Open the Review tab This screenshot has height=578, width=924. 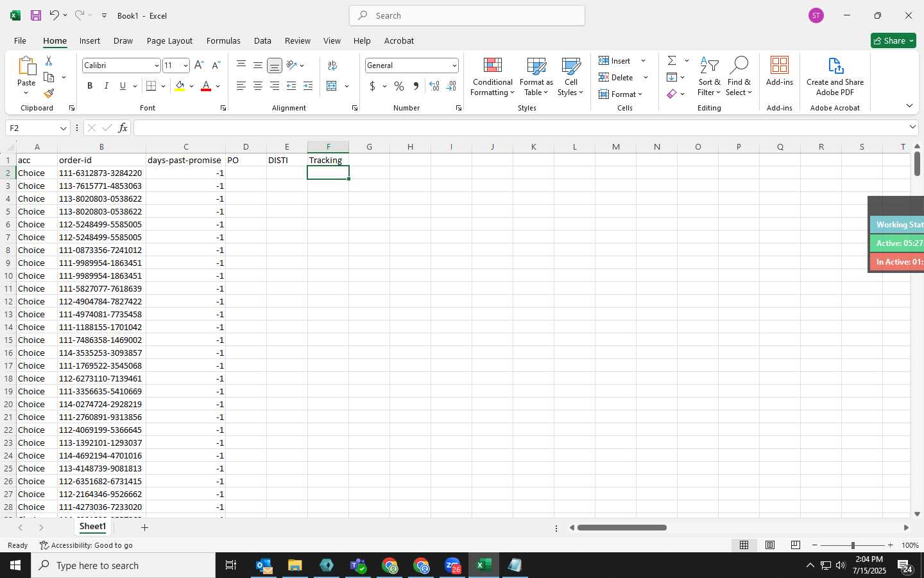[298, 40]
